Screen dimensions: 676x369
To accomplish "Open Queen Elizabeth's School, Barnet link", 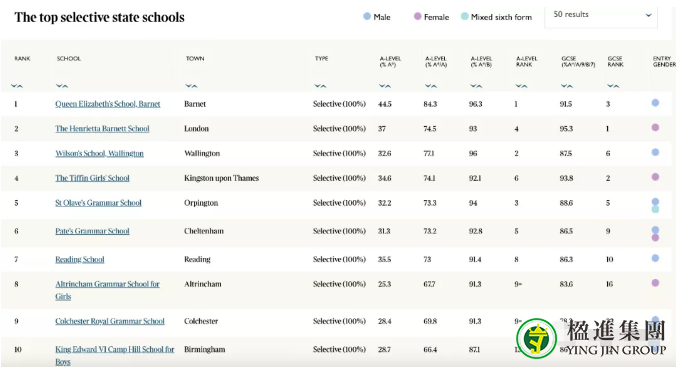I will coord(108,104).
